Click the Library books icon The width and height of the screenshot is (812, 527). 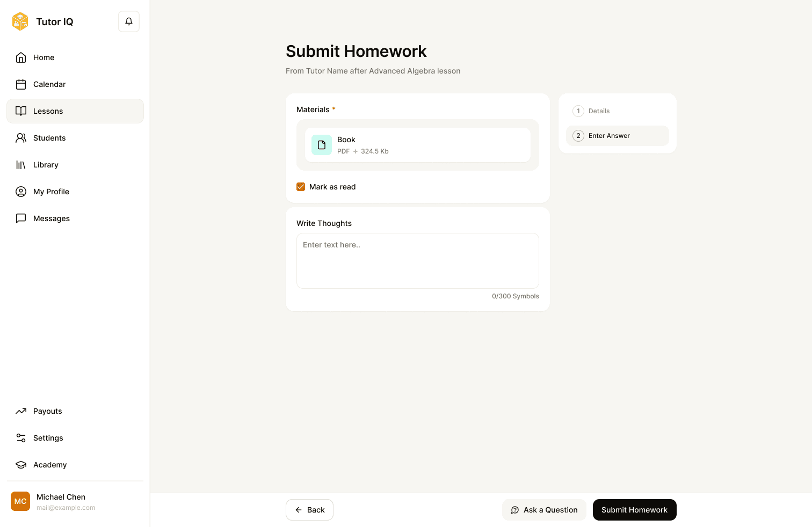[x=21, y=165]
